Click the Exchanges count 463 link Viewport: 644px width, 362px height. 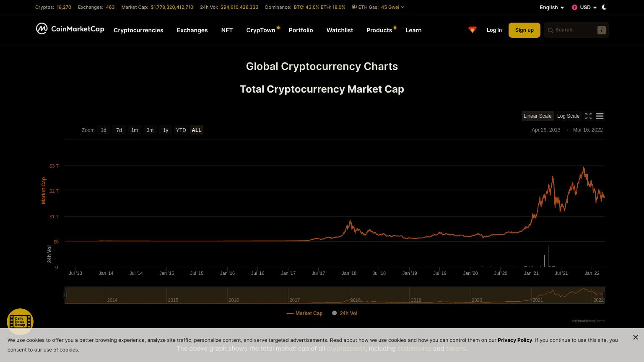click(110, 7)
